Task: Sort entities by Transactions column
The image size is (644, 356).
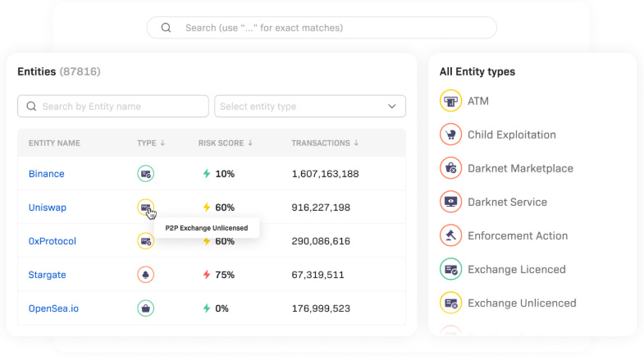Action: [x=356, y=144]
